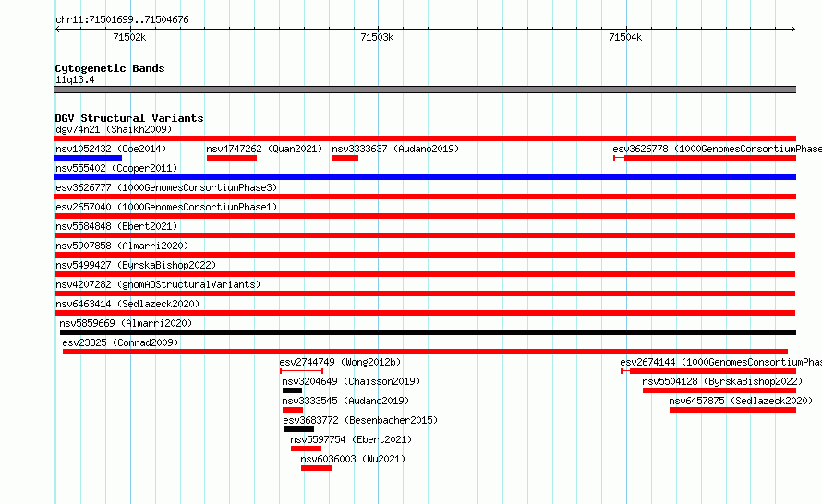
Task: Click the red bar under nsv6036003
Action: coord(317,468)
